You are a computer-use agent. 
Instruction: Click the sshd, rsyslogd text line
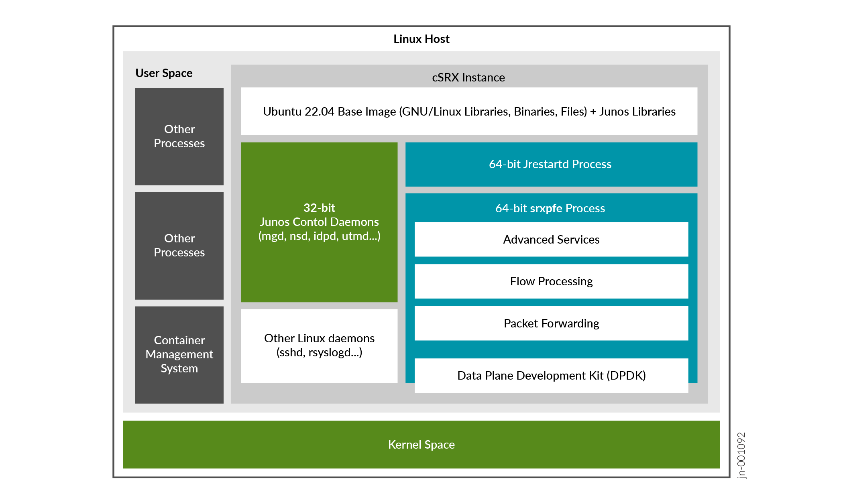[319, 352]
